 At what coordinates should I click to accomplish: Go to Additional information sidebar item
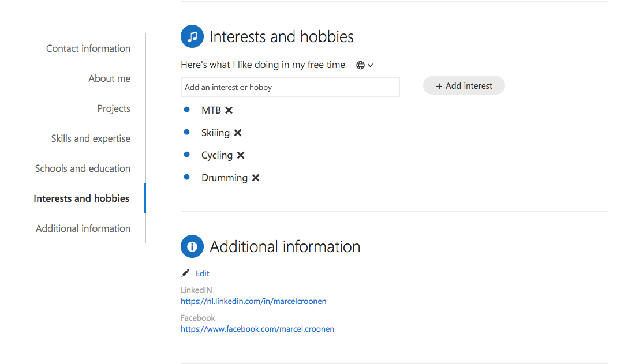(83, 228)
